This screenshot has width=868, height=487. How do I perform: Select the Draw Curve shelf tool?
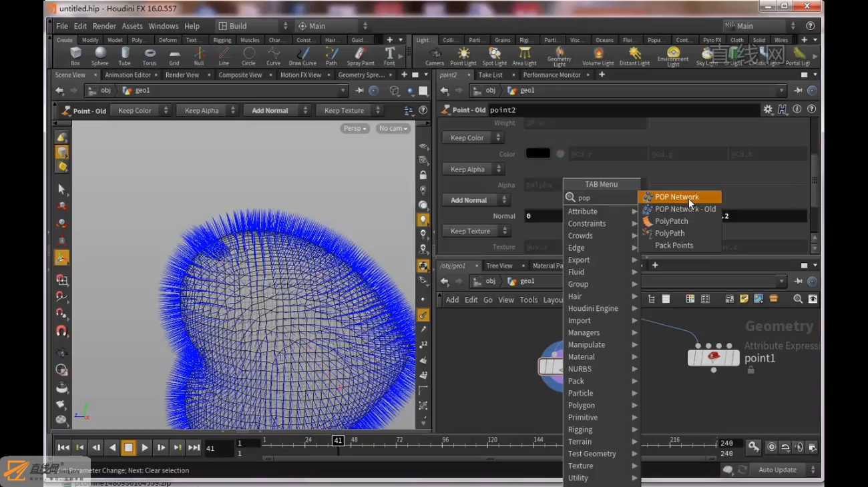click(302, 56)
